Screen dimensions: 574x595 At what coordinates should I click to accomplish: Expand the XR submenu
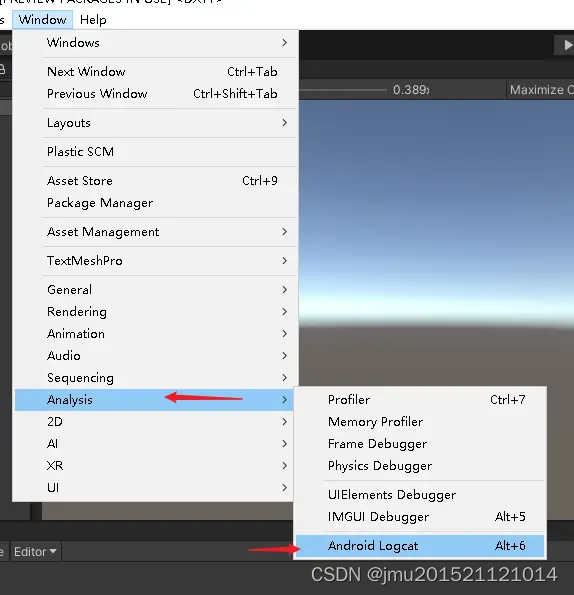pyautogui.click(x=154, y=466)
